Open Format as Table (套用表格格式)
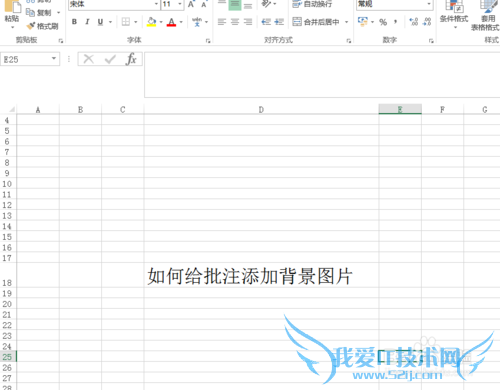The height and width of the screenshot is (390, 500). coord(486,16)
